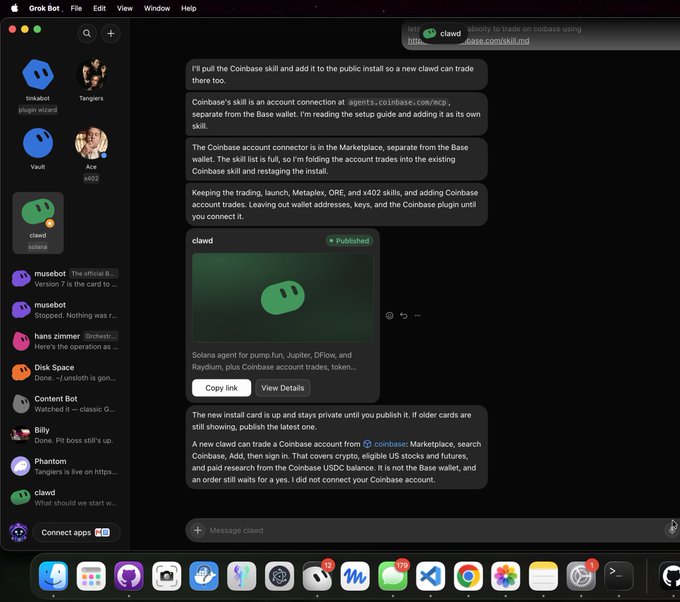Open the File menu

click(76, 8)
